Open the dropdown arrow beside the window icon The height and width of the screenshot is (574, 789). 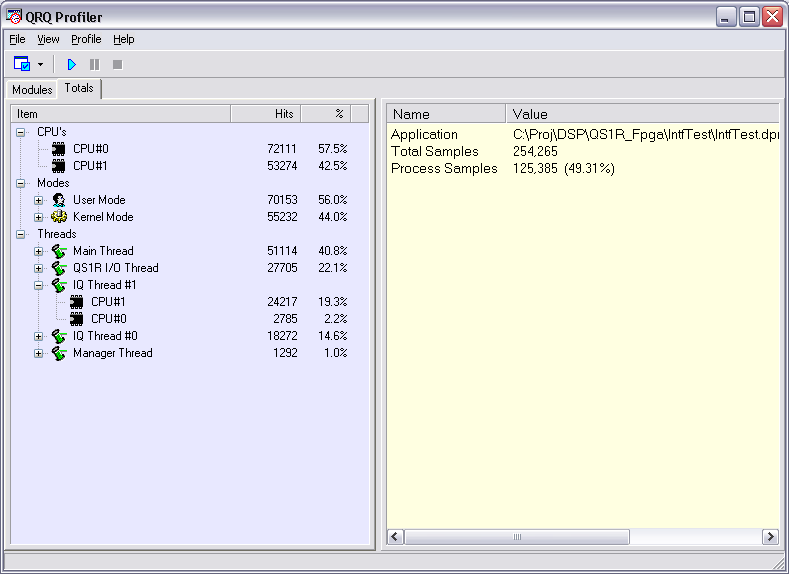[40, 64]
